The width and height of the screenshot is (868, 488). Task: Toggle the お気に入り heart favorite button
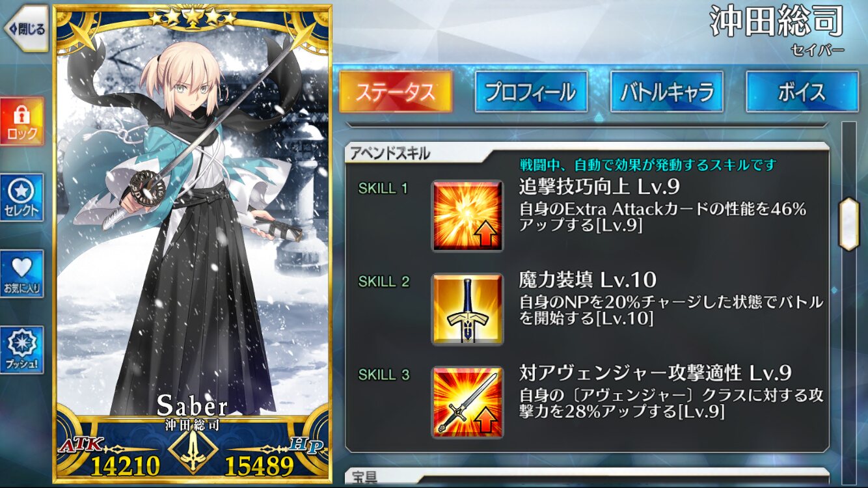22,274
